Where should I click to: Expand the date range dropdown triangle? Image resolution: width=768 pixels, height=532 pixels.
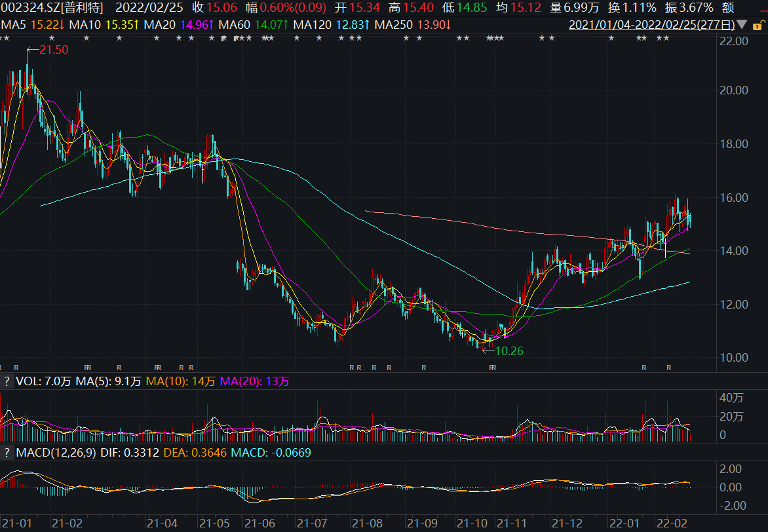(x=741, y=25)
